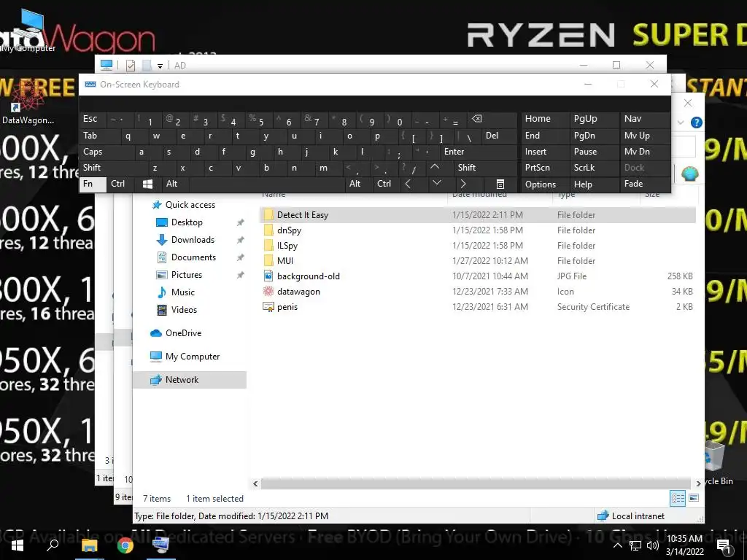Go to Downloads in navigation pane
The width and height of the screenshot is (747, 560).
(193, 239)
